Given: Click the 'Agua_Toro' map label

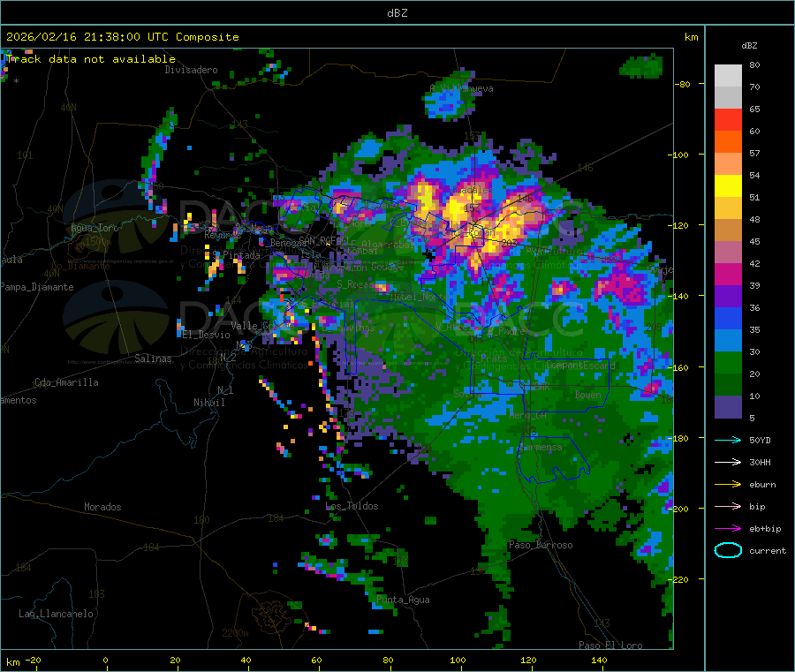Looking at the screenshot, I should coord(95,228).
